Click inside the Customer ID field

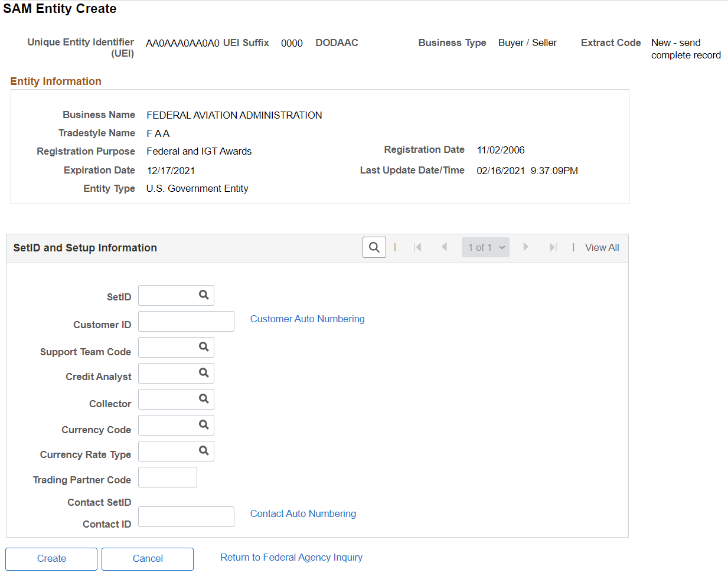(185, 321)
